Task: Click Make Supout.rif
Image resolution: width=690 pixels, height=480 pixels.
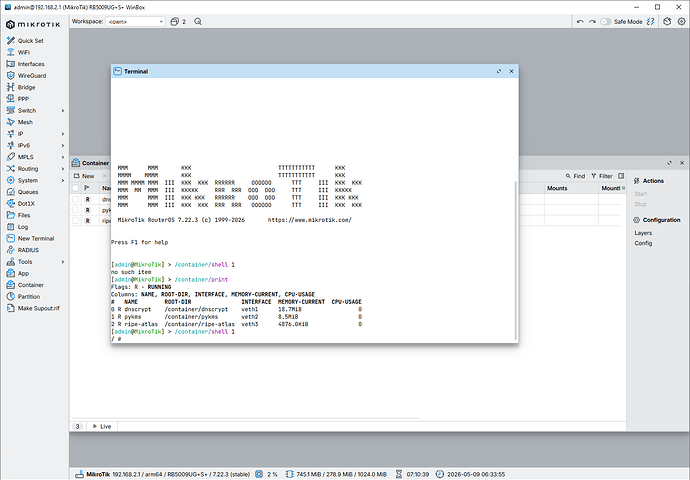Action: point(33,308)
